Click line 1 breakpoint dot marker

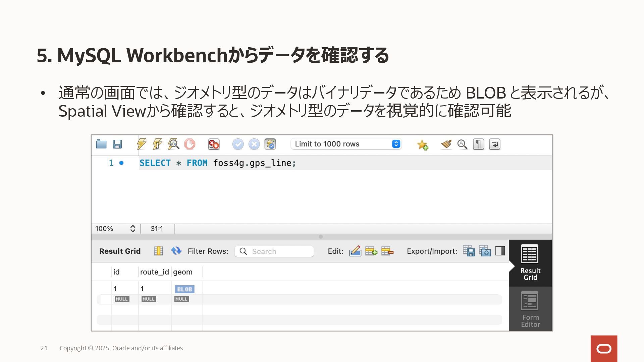[121, 163]
